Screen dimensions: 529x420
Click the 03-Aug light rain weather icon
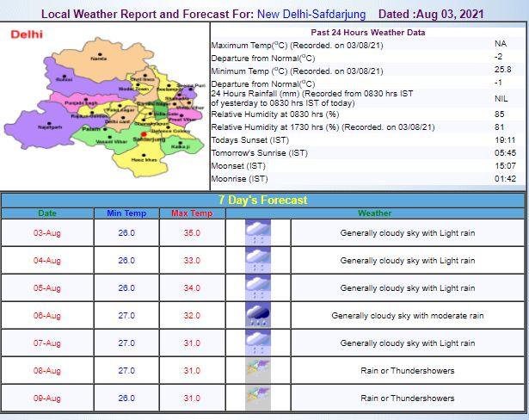(x=258, y=233)
